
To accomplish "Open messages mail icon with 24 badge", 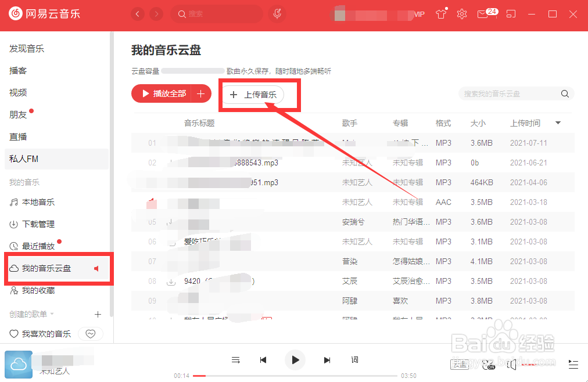I will click(487, 13).
